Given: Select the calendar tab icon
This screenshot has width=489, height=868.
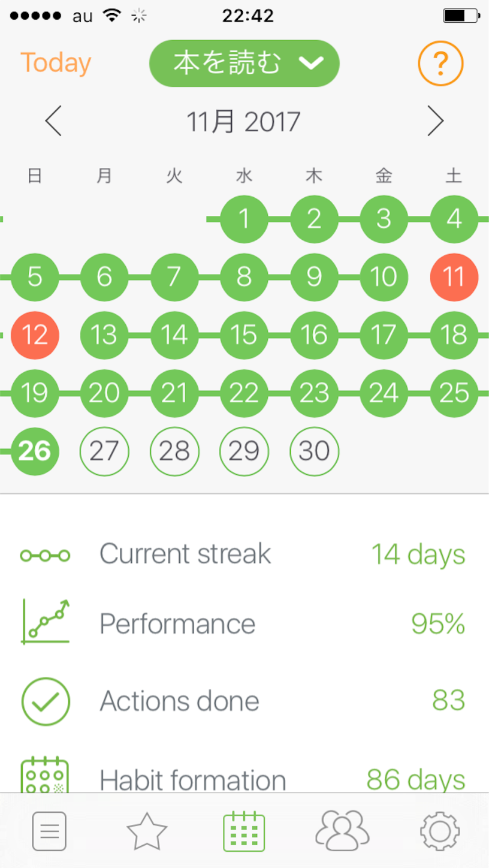Looking at the screenshot, I should coord(244,831).
